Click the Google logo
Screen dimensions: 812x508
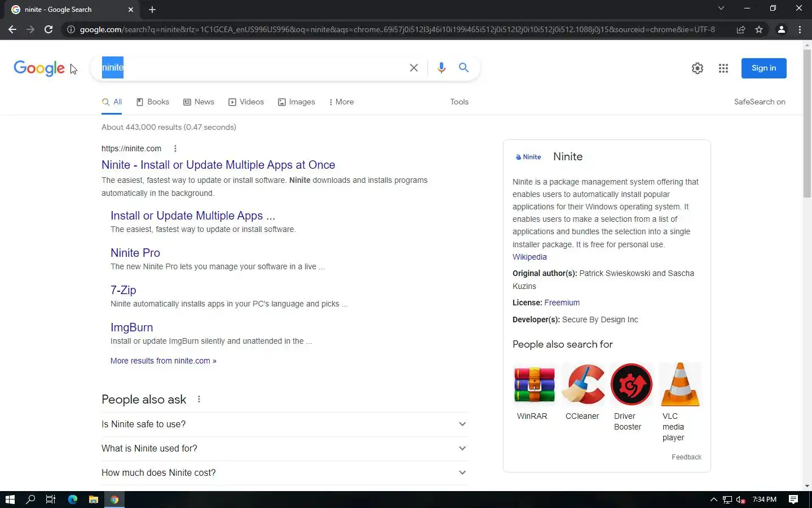[x=39, y=68]
